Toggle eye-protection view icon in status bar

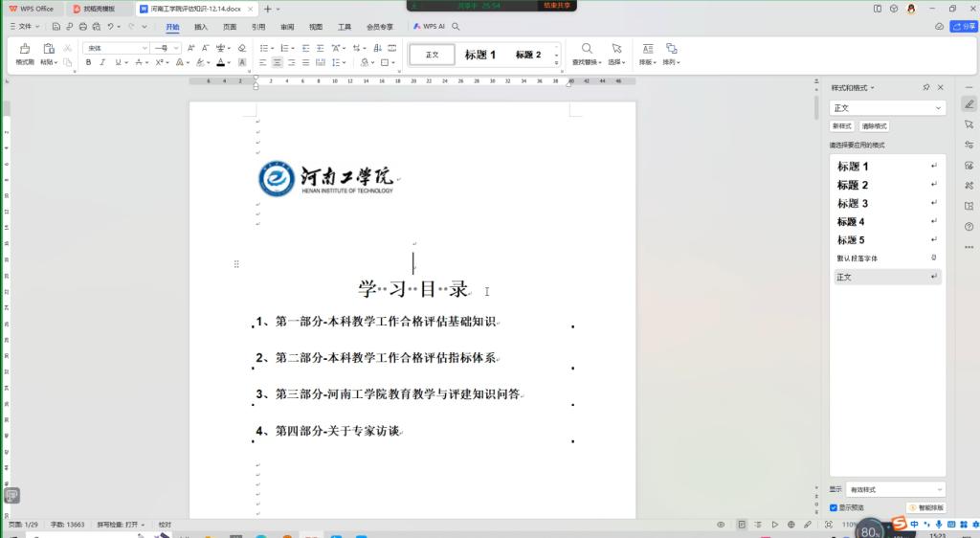[721, 525]
